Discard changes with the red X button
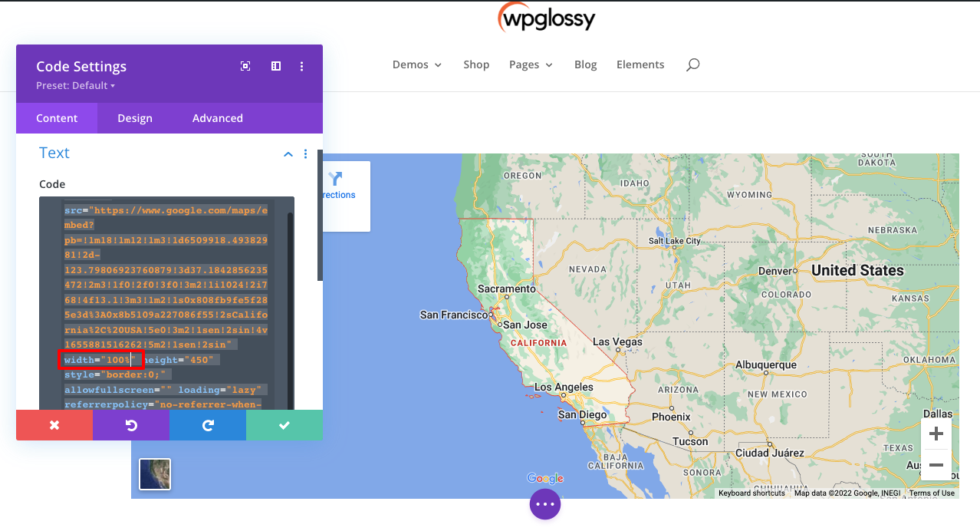980x531 pixels. 54,425
